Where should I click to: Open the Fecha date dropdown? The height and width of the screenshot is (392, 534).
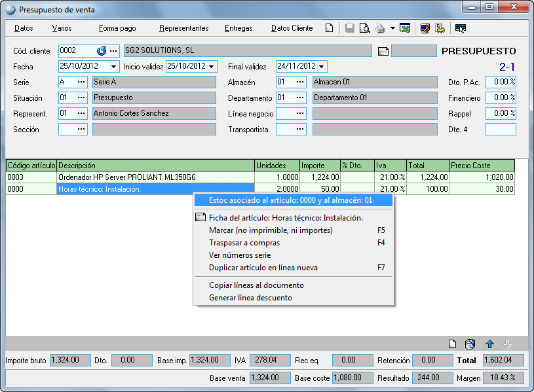coord(114,67)
